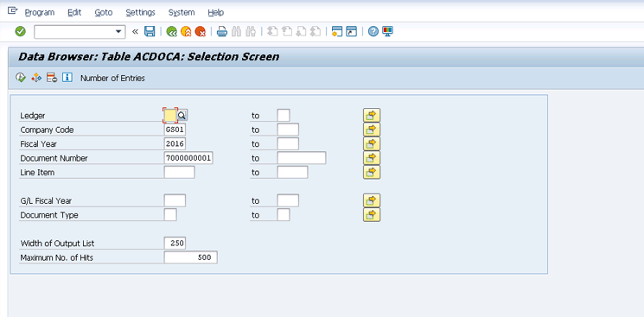644x317 pixels.
Task: Click the Ledger 'to' field
Action: (284, 116)
